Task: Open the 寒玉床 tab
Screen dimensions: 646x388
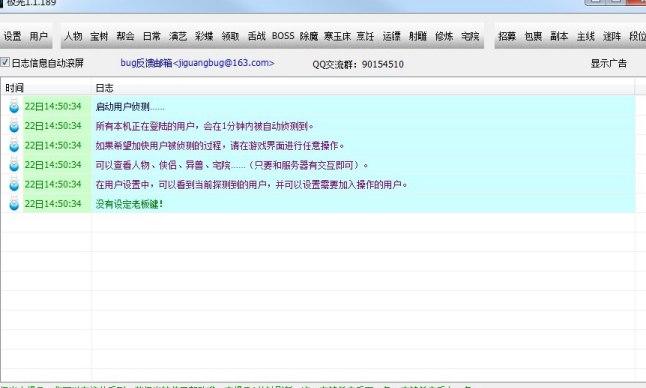Action: tap(337, 36)
